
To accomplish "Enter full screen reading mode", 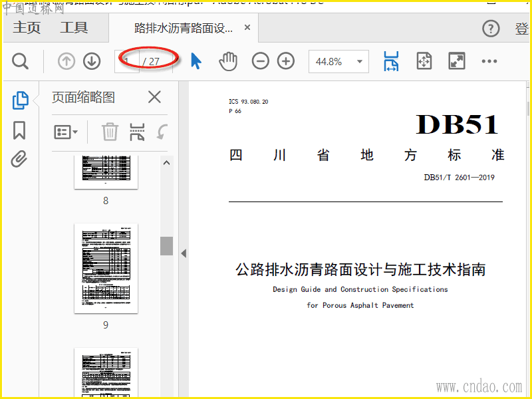I will coord(457,62).
